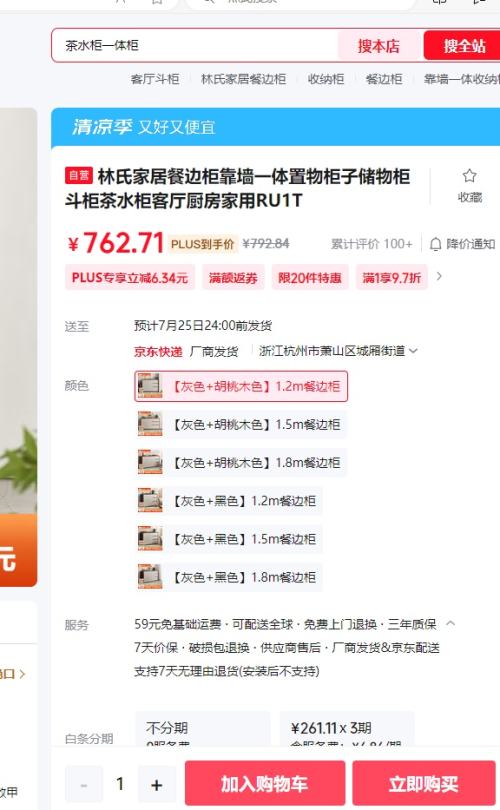Increase quantity with plus button
500x810 pixels.
157,785
